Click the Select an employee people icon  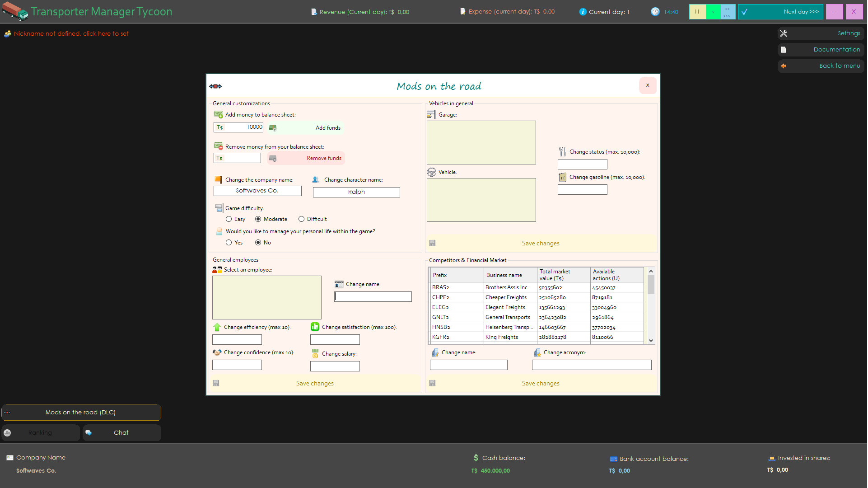pos(217,269)
